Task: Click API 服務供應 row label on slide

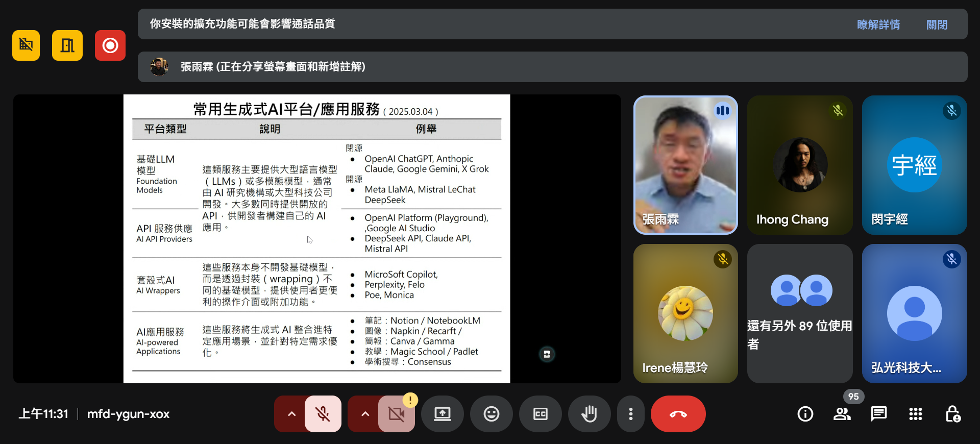Action: coord(164,229)
